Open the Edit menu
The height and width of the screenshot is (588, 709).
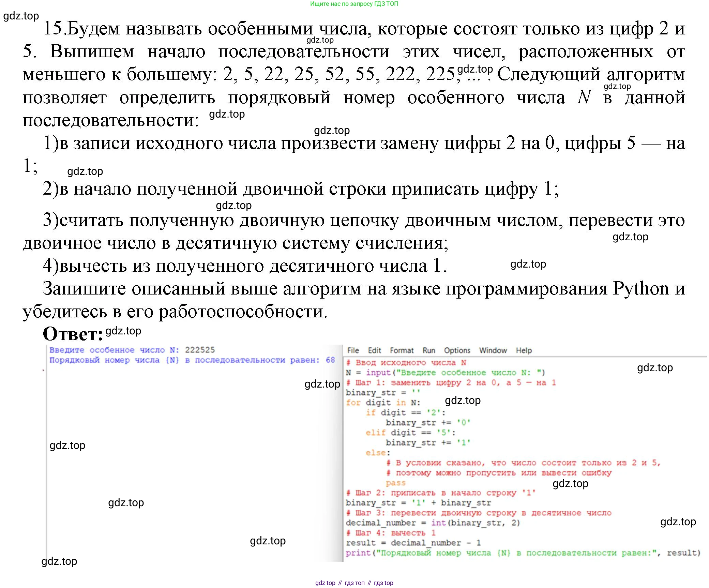(x=374, y=350)
